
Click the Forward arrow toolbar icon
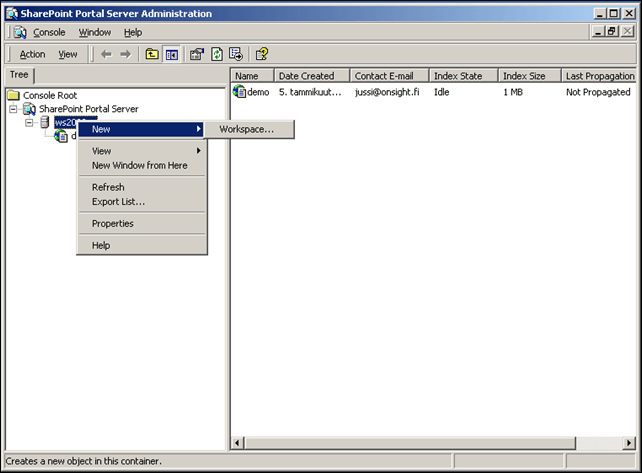126,54
